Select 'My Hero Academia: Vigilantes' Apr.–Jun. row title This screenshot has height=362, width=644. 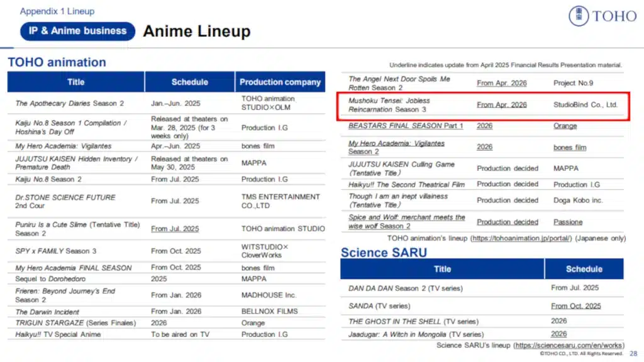(64, 146)
